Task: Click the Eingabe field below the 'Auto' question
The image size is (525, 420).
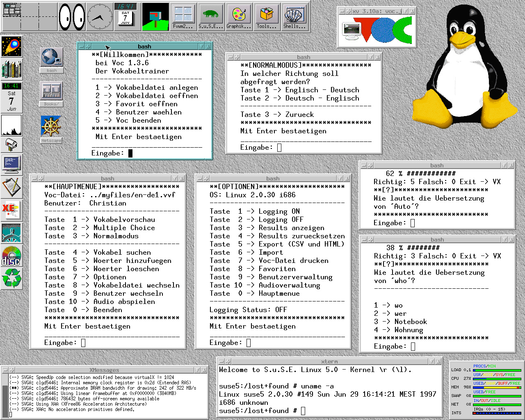Action: (x=413, y=223)
